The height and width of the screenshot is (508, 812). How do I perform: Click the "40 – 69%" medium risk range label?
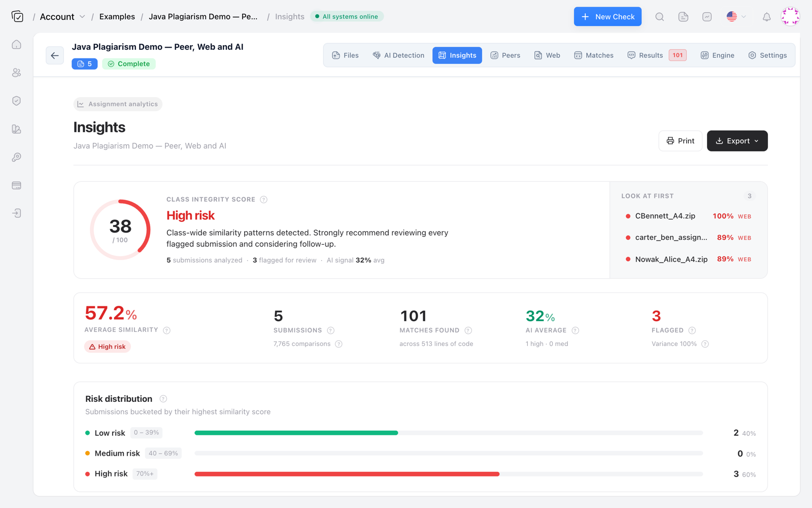163,453
